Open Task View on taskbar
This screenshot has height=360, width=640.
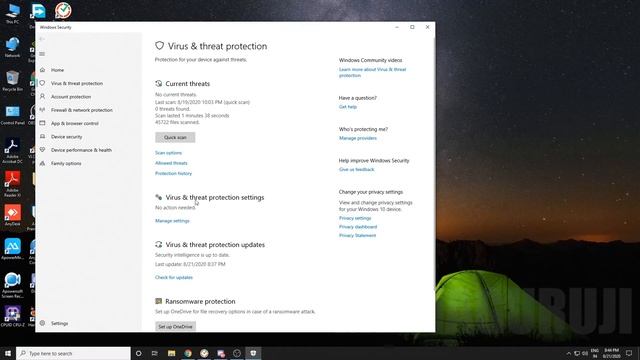(155, 353)
